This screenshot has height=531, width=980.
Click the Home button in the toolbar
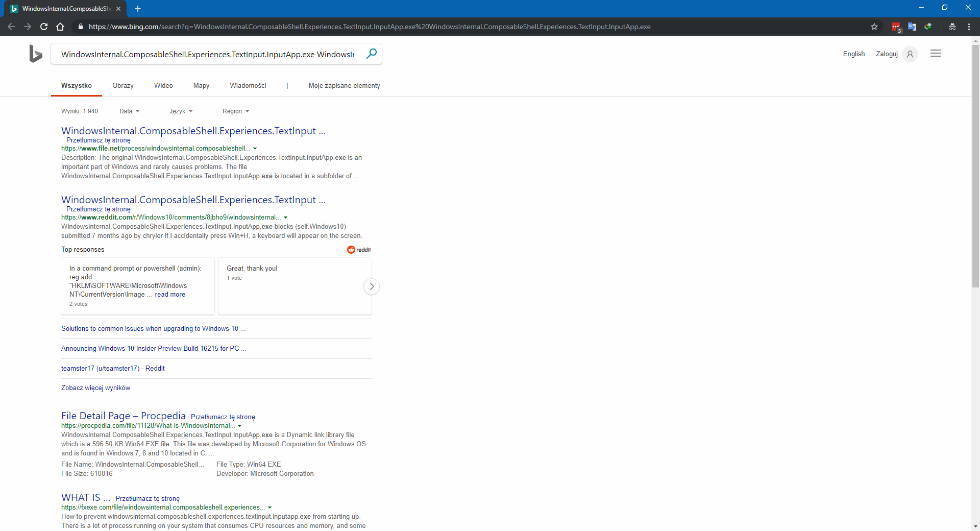click(x=60, y=27)
